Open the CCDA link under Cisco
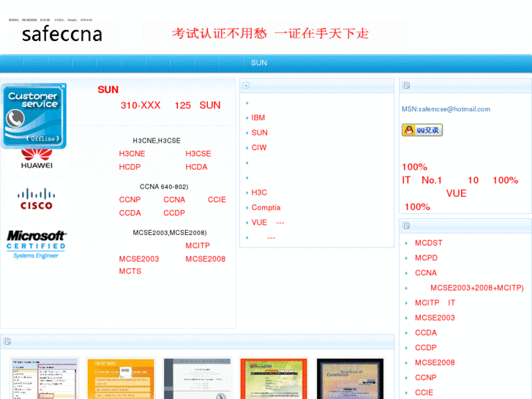This screenshot has width=532, height=399. tap(130, 213)
